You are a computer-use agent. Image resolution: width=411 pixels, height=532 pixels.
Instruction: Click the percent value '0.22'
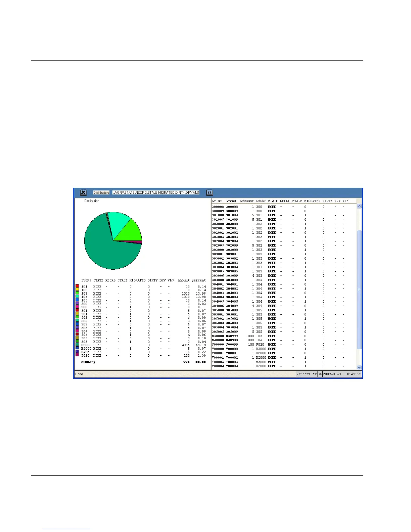point(202,352)
